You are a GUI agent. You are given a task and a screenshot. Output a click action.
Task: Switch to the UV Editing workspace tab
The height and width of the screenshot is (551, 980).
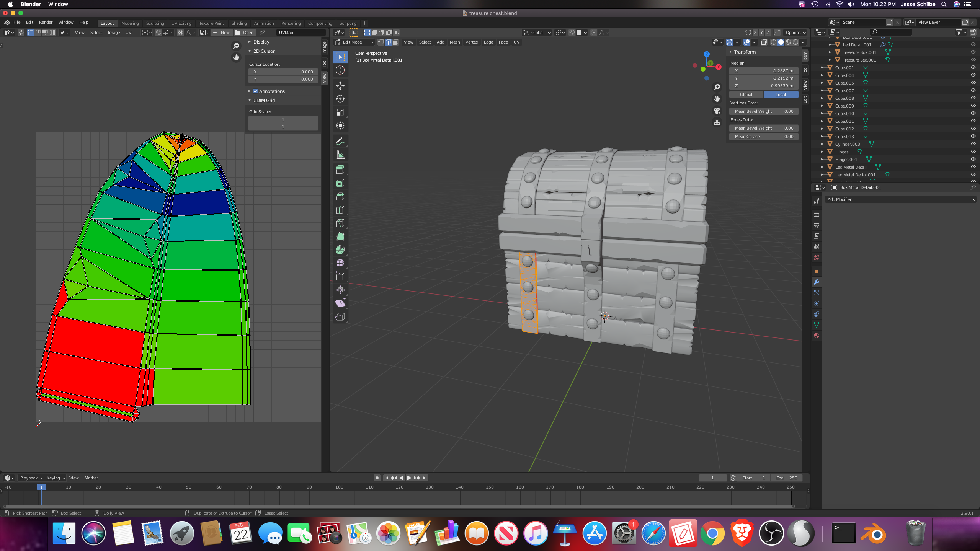(x=181, y=23)
